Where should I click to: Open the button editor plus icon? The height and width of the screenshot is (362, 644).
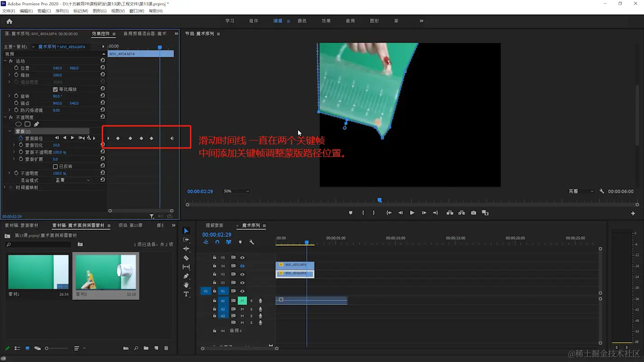[633, 213]
